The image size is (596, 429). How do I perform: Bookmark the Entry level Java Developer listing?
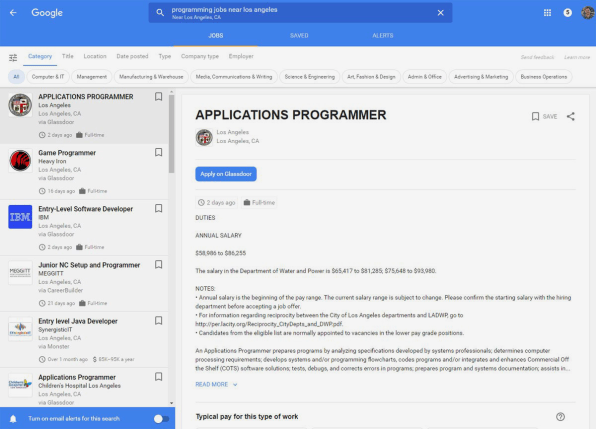[159, 321]
